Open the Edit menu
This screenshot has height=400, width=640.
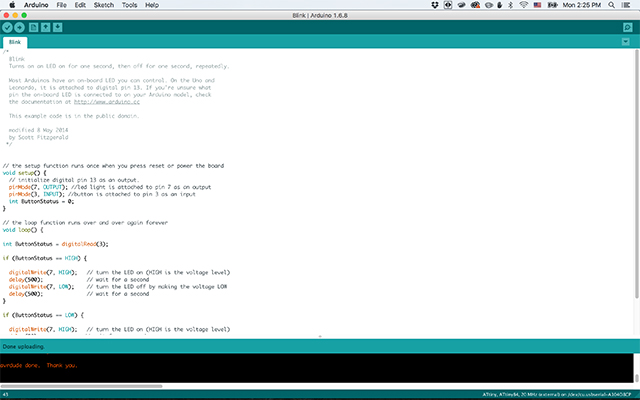(80, 5)
